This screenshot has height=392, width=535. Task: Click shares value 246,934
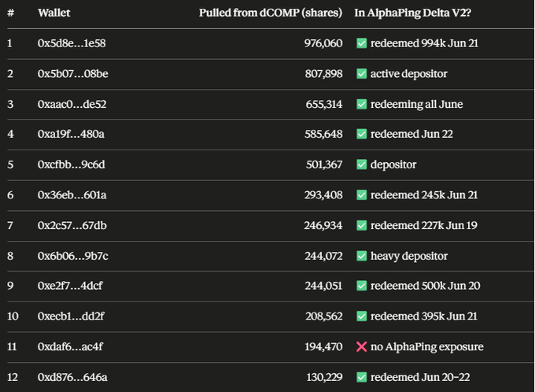[x=323, y=225]
